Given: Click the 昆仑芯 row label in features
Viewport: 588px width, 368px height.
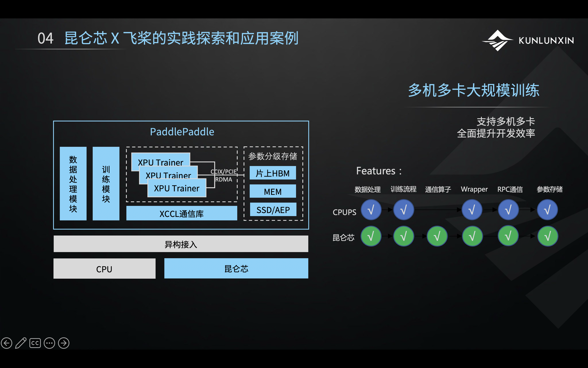Looking at the screenshot, I should (x=344, y=238).
